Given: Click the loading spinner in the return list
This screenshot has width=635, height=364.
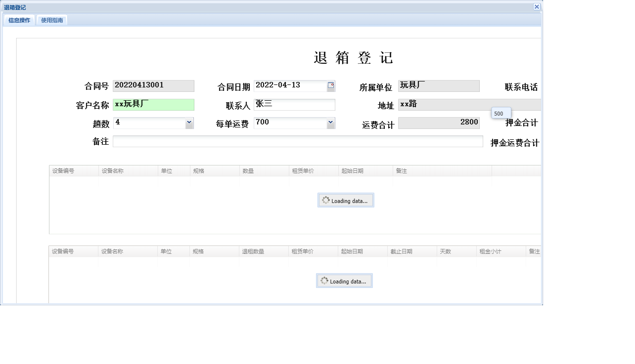Looking at the screenshot, I should [344, 281].
